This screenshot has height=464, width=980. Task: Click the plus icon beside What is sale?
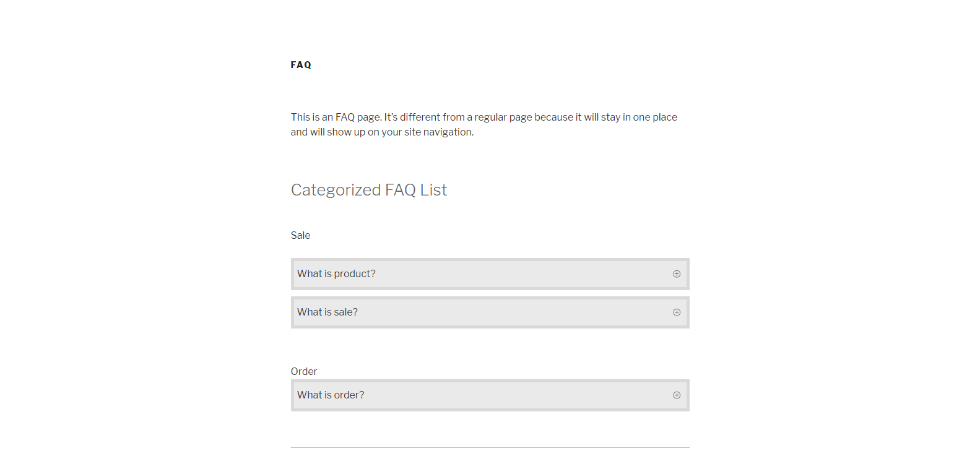(x=677, y=312)
